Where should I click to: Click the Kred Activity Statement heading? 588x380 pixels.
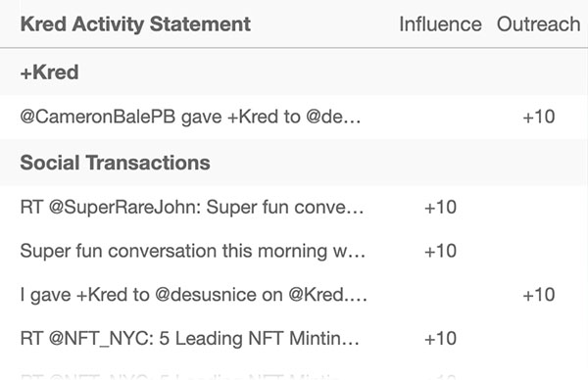click(x=135, y=24)
